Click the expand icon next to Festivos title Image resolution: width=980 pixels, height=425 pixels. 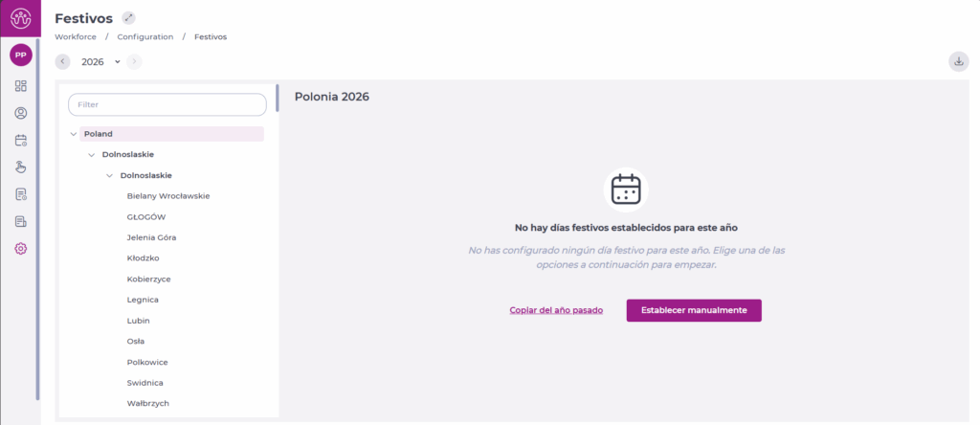[129, 18]
